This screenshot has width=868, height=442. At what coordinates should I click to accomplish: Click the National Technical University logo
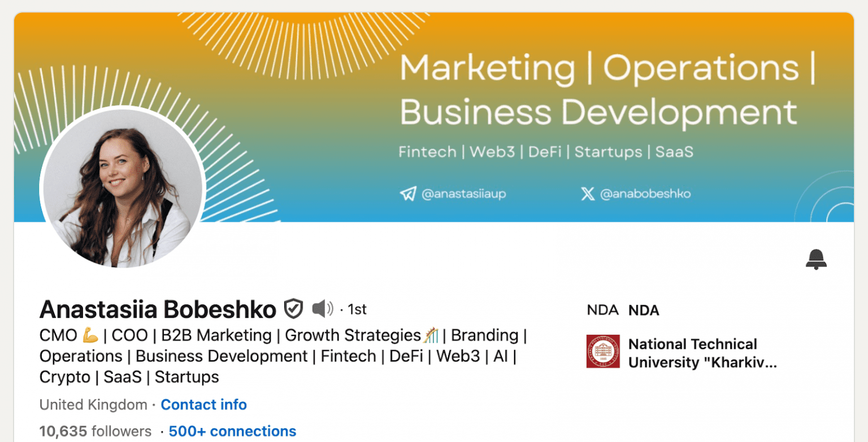tap(602, 351)
